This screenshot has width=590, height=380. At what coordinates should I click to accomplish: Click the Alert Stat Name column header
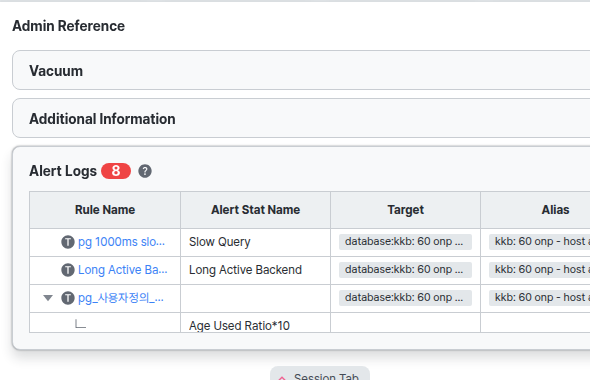255,210
